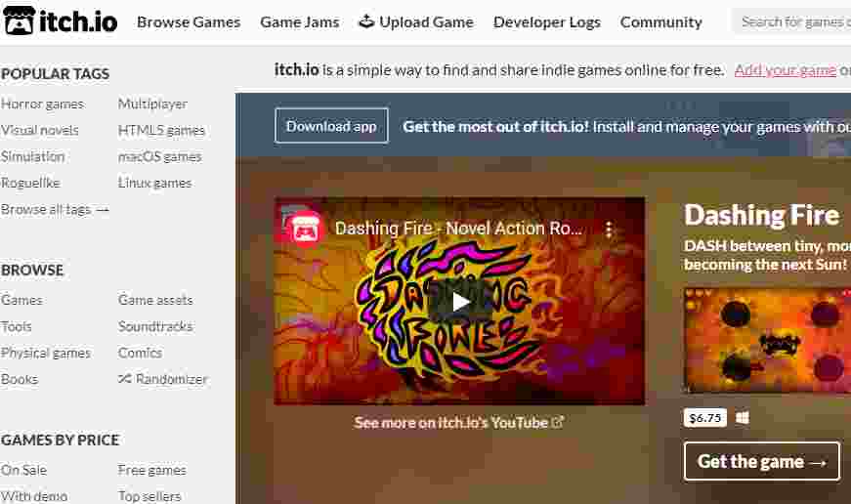Open Visual novels tag

point(40,130)
